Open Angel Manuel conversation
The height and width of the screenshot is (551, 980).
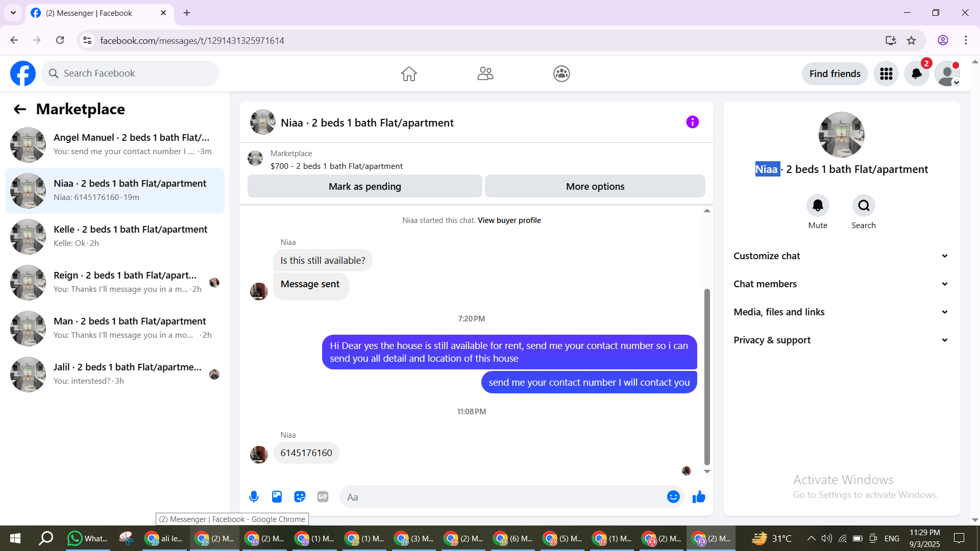pos(115,144)
